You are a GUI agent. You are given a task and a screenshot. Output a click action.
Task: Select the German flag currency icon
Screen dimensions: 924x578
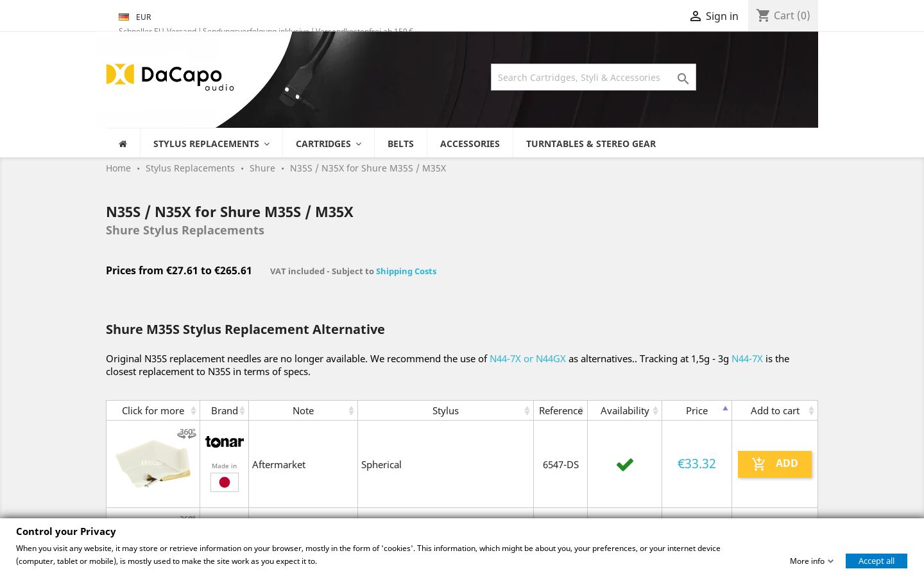[124, 17]
